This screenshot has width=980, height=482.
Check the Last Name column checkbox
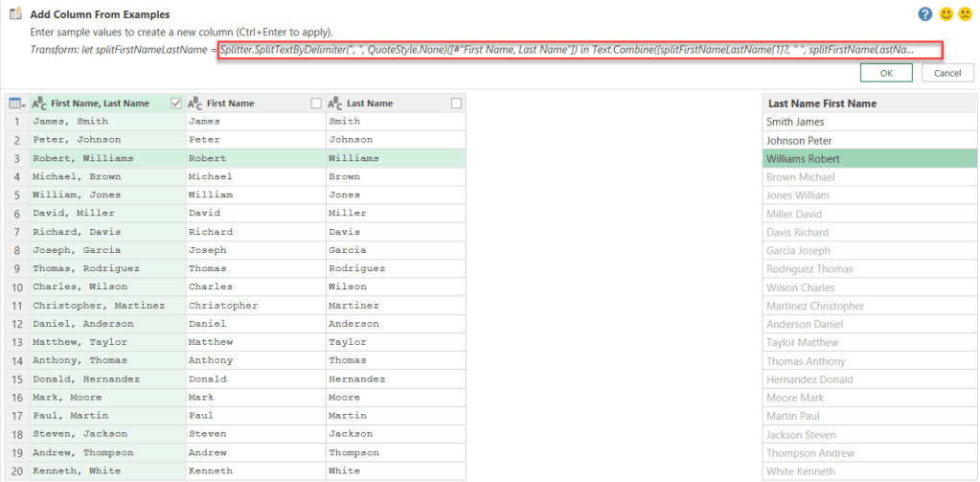click(456, 103)
